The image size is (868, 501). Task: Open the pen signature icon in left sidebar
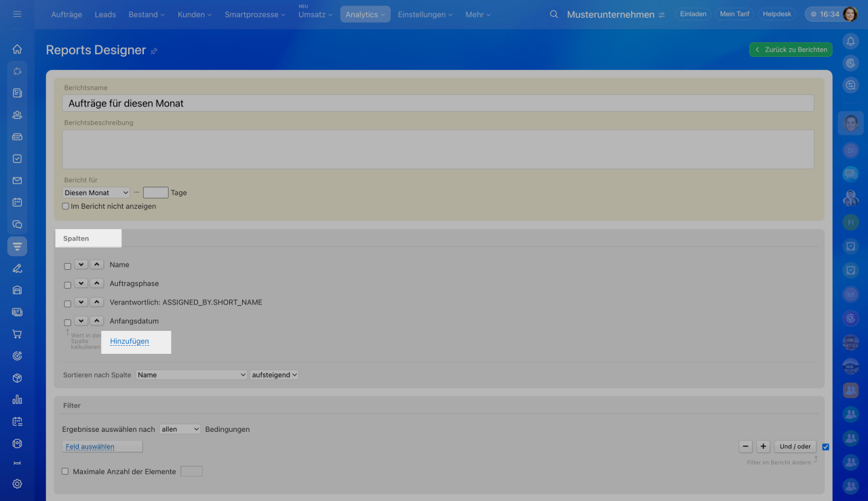17,268
